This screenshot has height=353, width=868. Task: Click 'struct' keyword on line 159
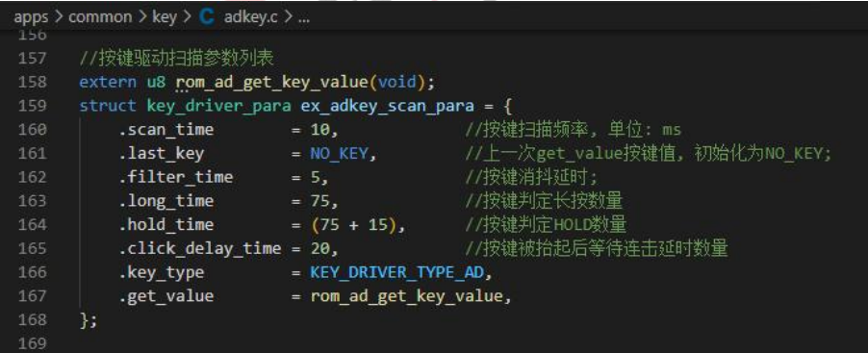pos(108,106)
